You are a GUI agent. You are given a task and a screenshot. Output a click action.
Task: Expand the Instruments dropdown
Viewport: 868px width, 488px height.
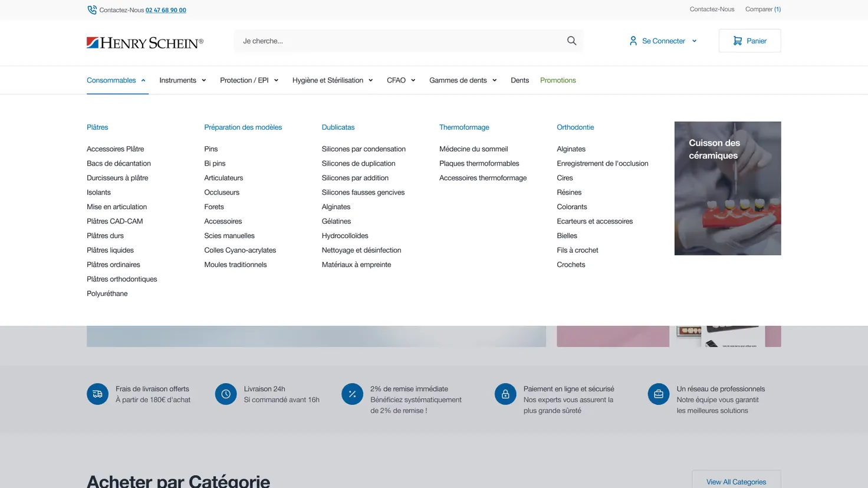[x=203, y=80]
